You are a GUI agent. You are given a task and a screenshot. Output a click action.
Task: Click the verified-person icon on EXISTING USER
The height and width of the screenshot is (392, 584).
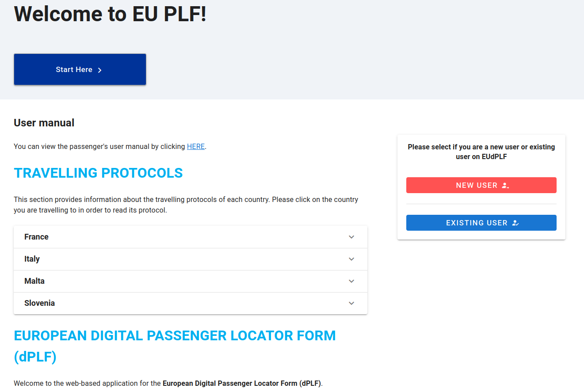click(x=515, y=223)
